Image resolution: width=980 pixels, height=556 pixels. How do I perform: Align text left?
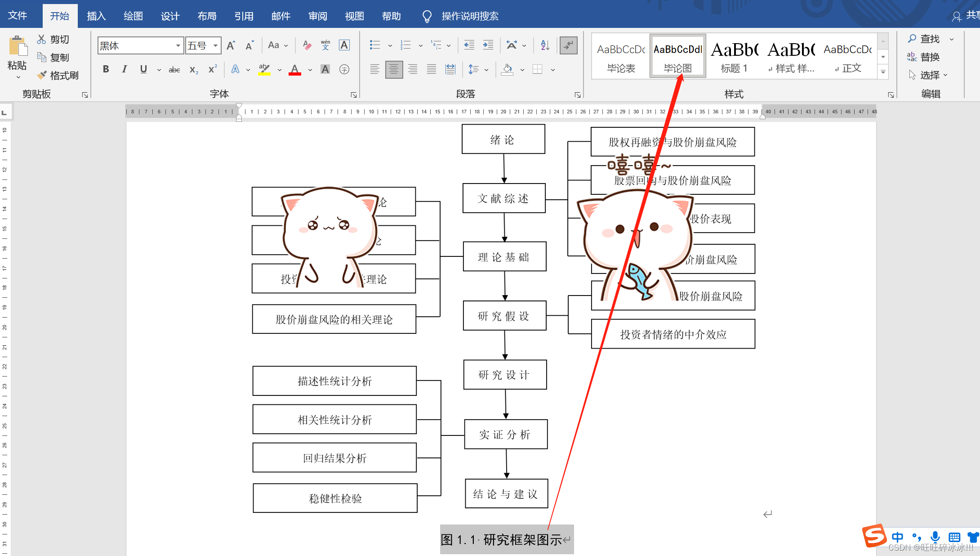[375, 69]
